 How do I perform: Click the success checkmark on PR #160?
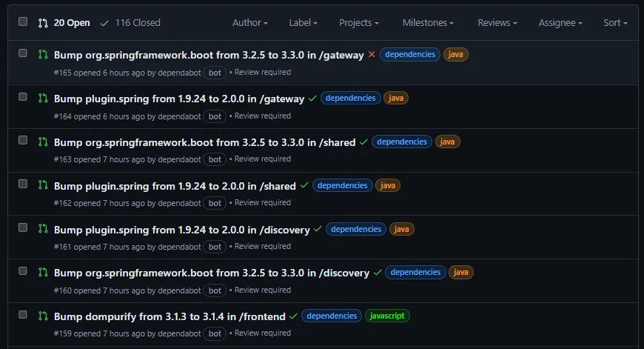click(x=378, y=273)
